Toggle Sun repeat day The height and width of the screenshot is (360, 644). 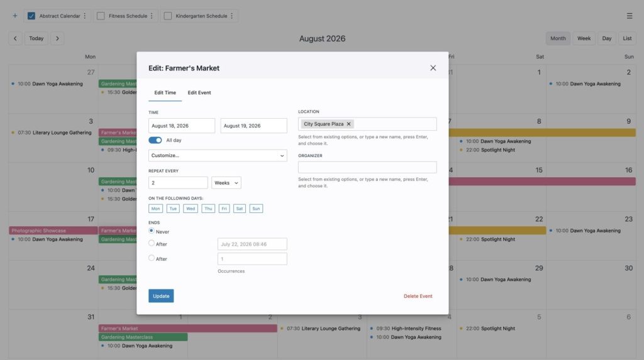click(x=256, y=209)
